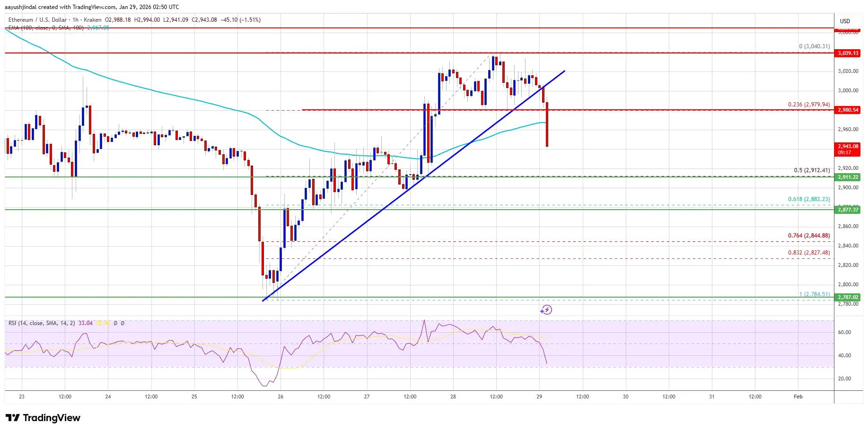Switch to the Feb section on the time axis
This screenshot has width=868, height=432.
pyautogui.click(x=798, y=397)
